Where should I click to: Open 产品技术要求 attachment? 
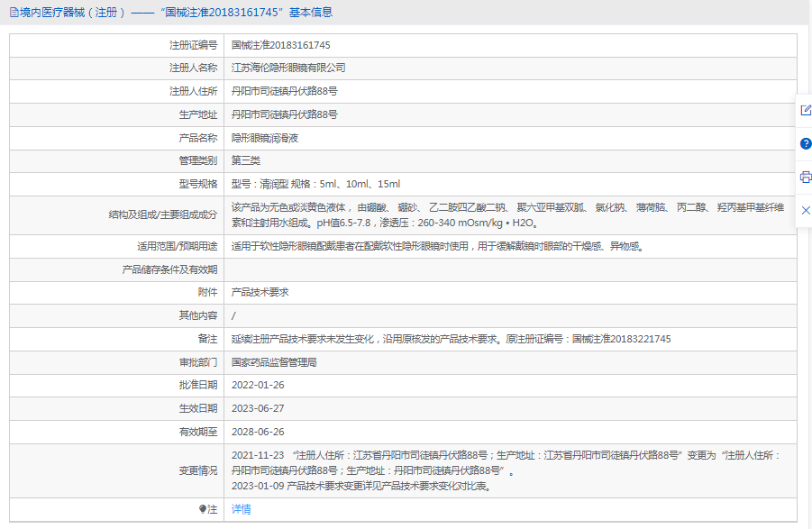point(260,293)
